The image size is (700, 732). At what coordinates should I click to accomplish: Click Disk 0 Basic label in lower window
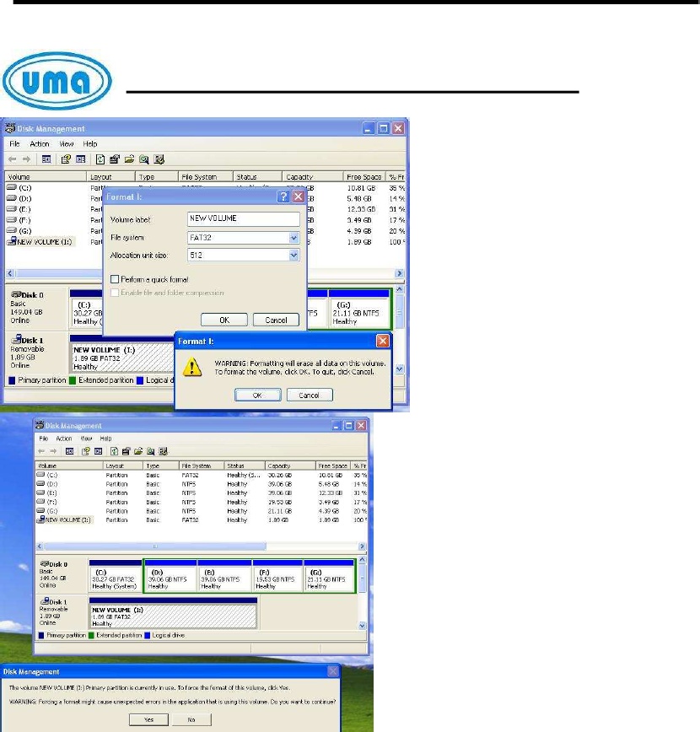click(54, 574)
